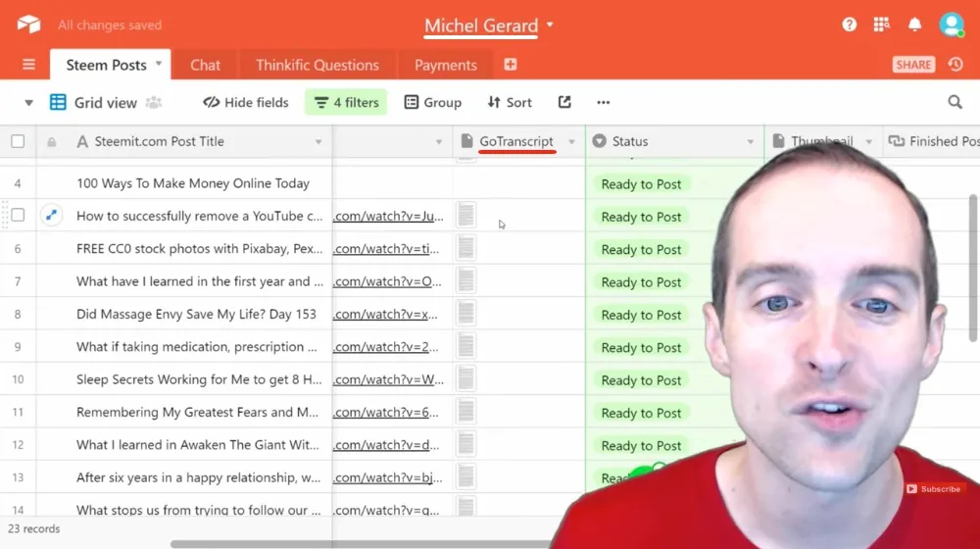Check the How to successfully remove row checkbox

point(18,215)
